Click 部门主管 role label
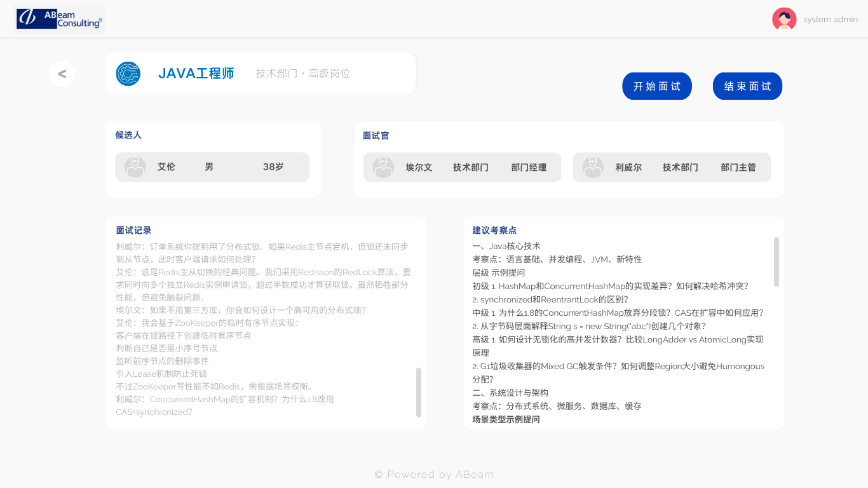Image resolution: width=868 pixels, height=488 pixels. point(738,168)
